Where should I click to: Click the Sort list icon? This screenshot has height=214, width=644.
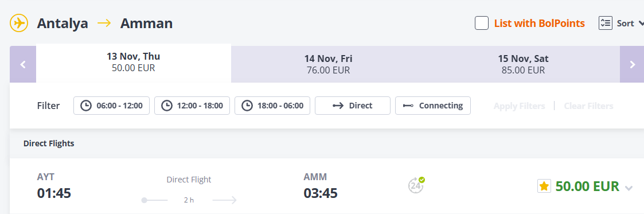coord(606,23)
